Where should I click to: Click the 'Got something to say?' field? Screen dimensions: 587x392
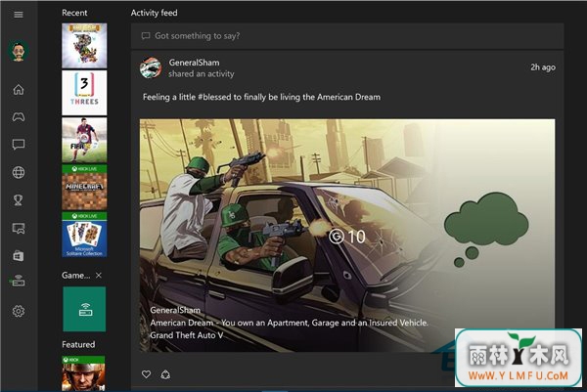[x=347, y=36]
